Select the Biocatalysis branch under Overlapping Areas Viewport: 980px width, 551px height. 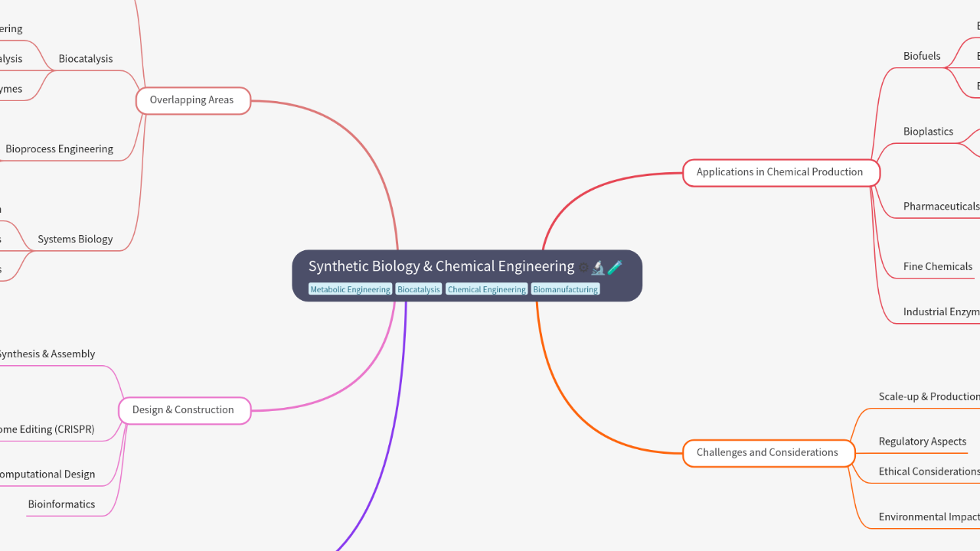point(86,59)
